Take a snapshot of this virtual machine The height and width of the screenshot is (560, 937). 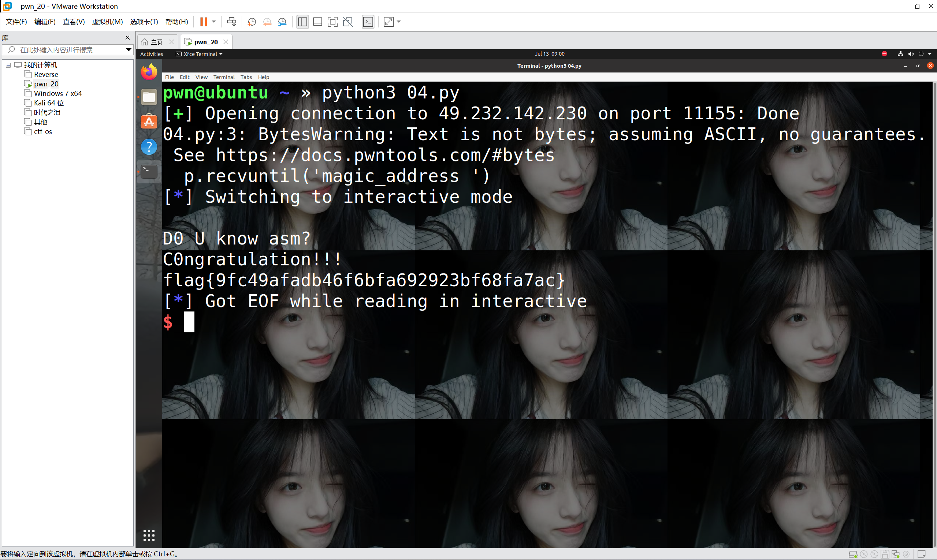[252, 22]
